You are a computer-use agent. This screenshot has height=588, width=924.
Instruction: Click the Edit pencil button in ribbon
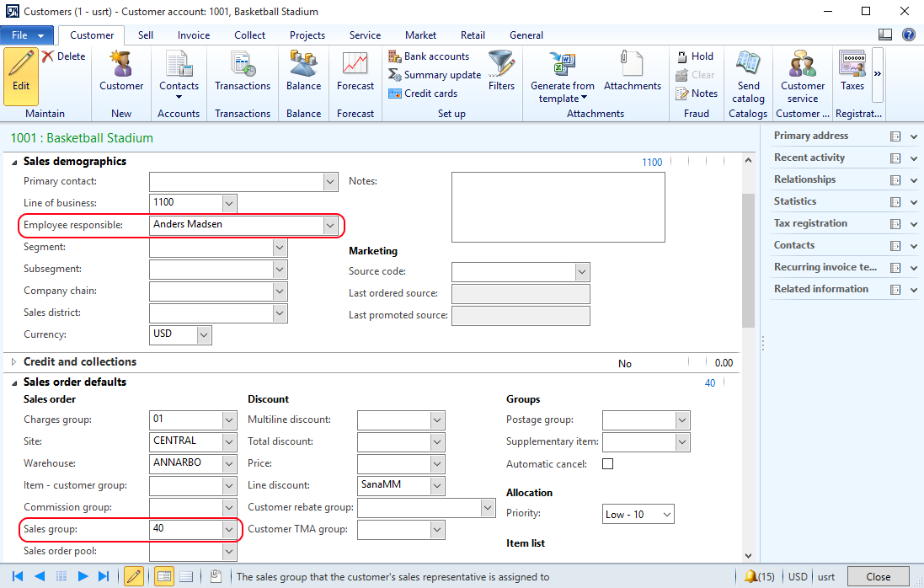[x=20, y=77]
